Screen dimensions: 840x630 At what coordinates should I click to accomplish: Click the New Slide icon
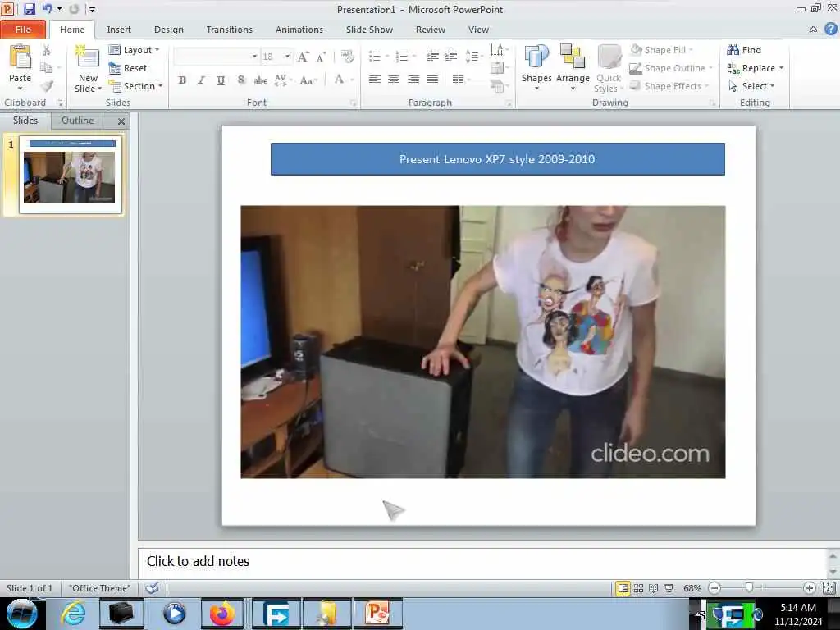click(x=87, y=58)
